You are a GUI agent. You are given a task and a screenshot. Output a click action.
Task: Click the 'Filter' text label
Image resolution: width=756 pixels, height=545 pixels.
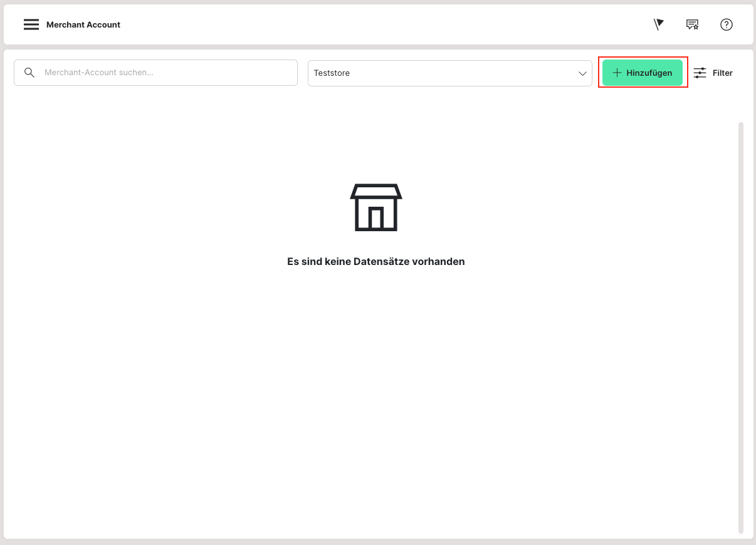coord(722,73)
